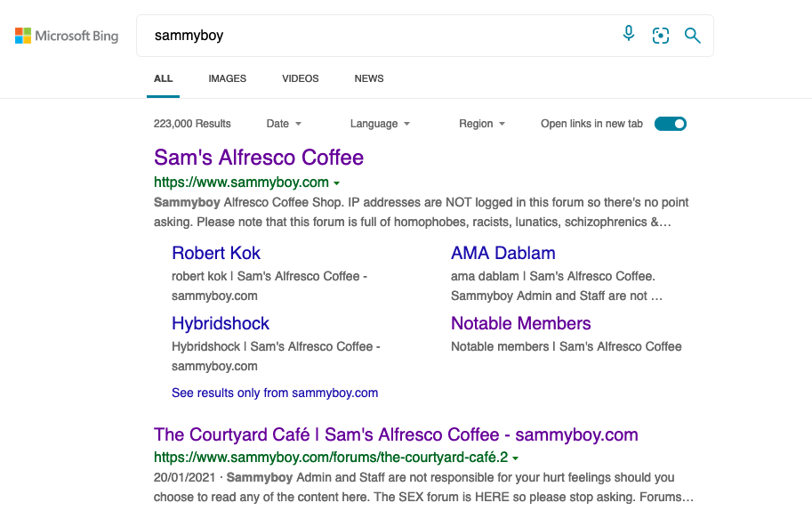Select the ALL results tab

(x=164, y=78)
